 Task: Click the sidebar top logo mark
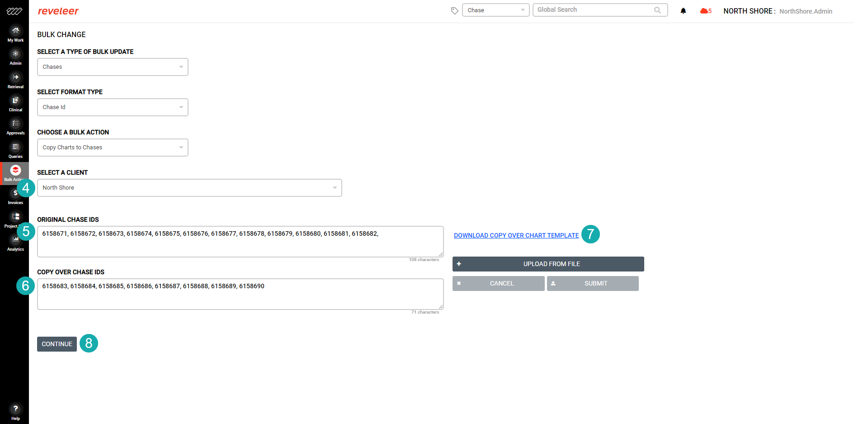click(x=14, y=11)
